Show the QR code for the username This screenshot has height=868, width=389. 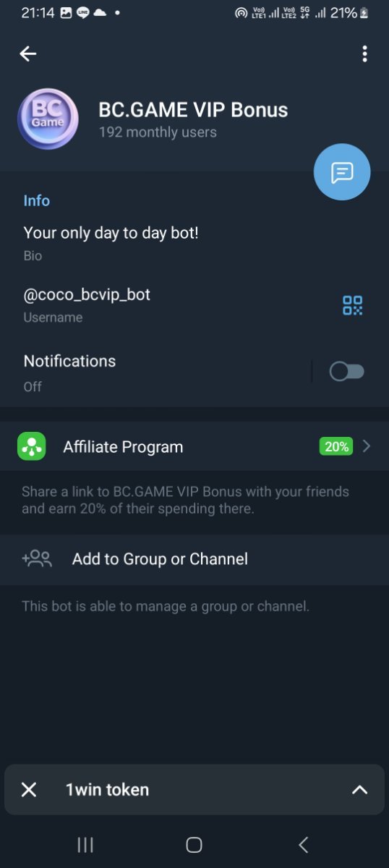tap(352, 305)
